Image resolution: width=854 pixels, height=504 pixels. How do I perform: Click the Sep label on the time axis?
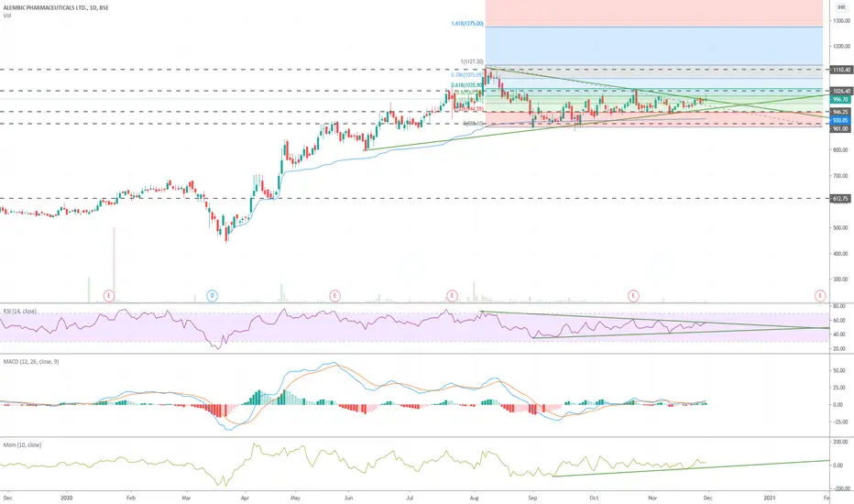(532, 498)
